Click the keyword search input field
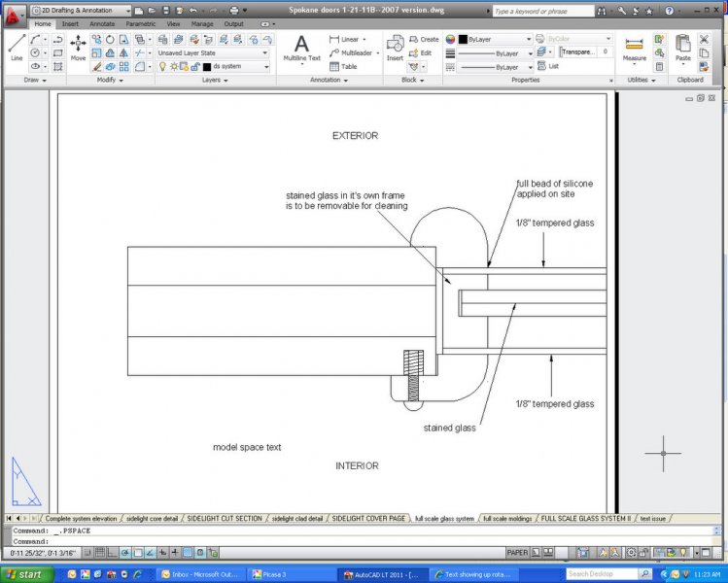 [542, 11]
